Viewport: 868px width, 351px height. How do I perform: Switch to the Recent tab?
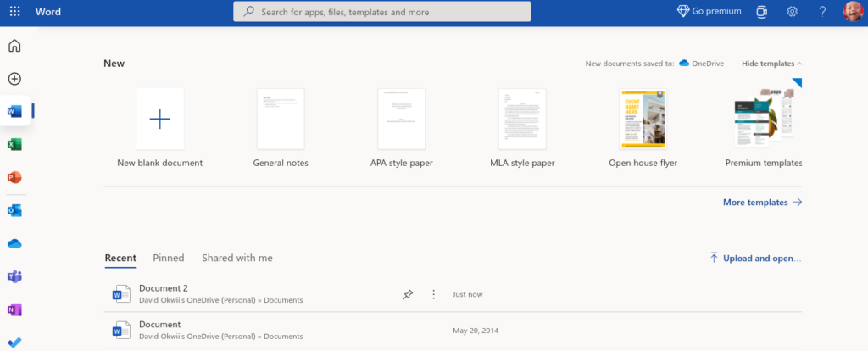pos(120,258)
